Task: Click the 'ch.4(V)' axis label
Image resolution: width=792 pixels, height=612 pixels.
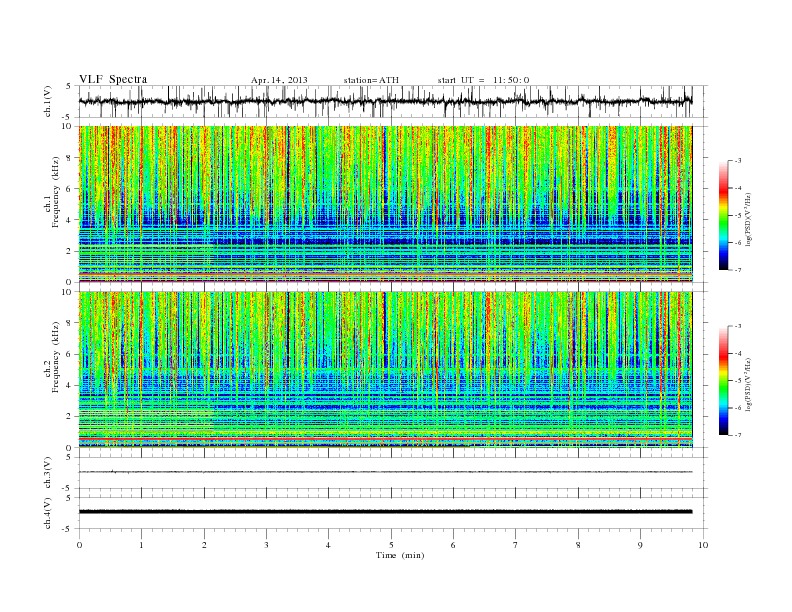Action: click(48, 513)
